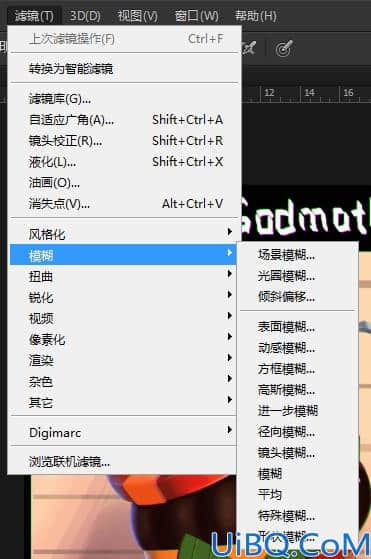The height and width of the screenshot is (559, 371).
Task: Expand the 风格化 submenu
Action: point(123,234)
